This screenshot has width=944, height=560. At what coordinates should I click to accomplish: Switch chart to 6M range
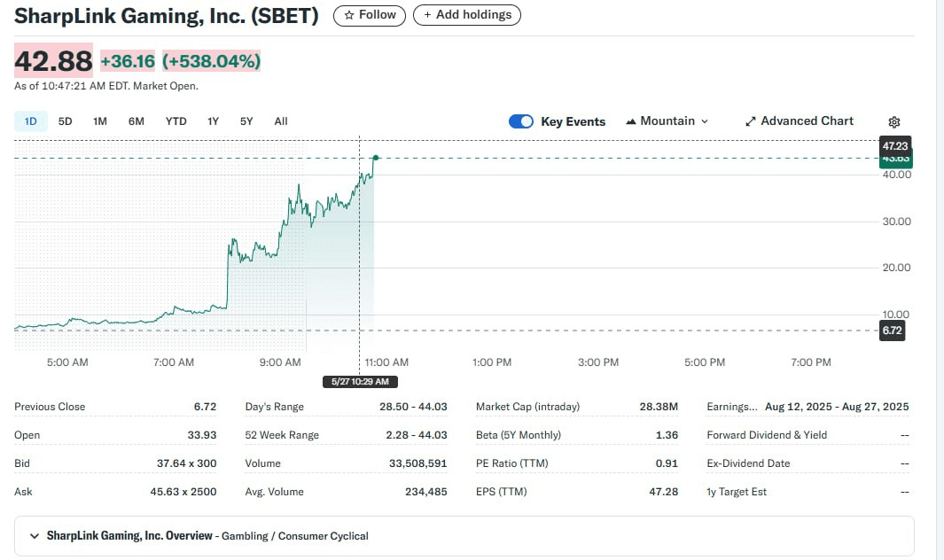click(x=137, y=121)
